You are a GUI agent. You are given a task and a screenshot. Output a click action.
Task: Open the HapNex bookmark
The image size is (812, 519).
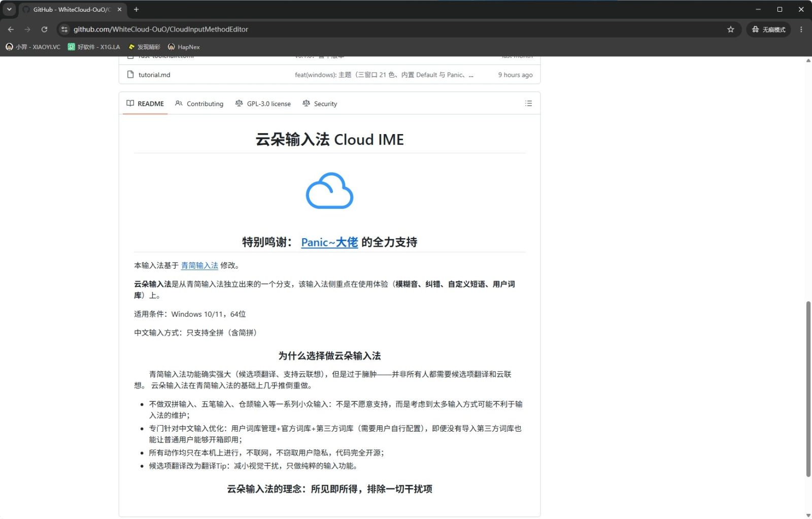pyautogui.click(x=184, y=47)
